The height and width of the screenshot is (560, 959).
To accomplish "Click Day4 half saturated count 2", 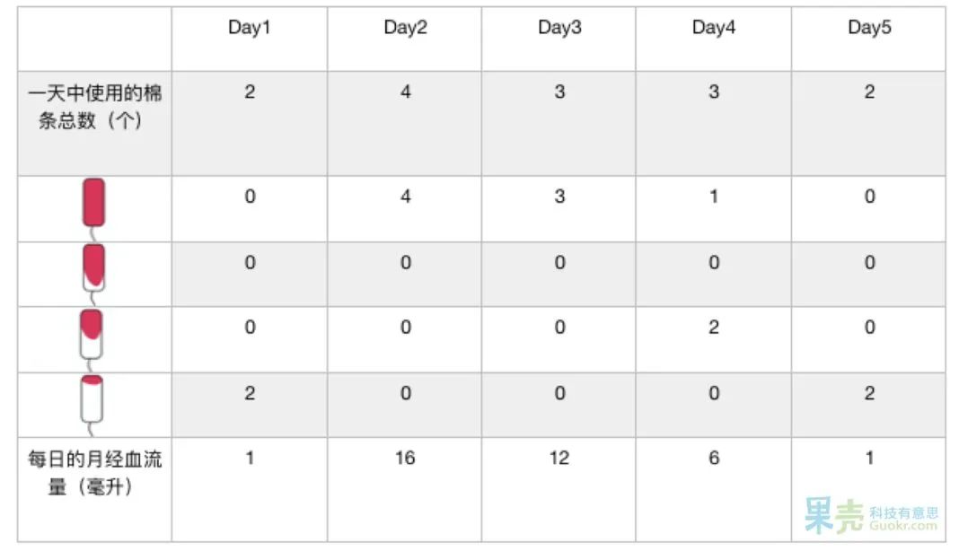I will (714, 328).
